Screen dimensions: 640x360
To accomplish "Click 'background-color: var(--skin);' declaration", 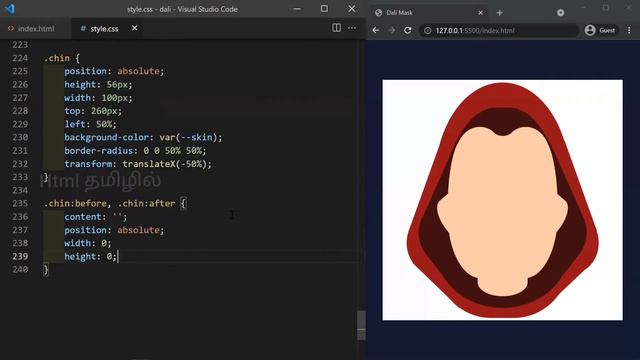I will 143,137.
